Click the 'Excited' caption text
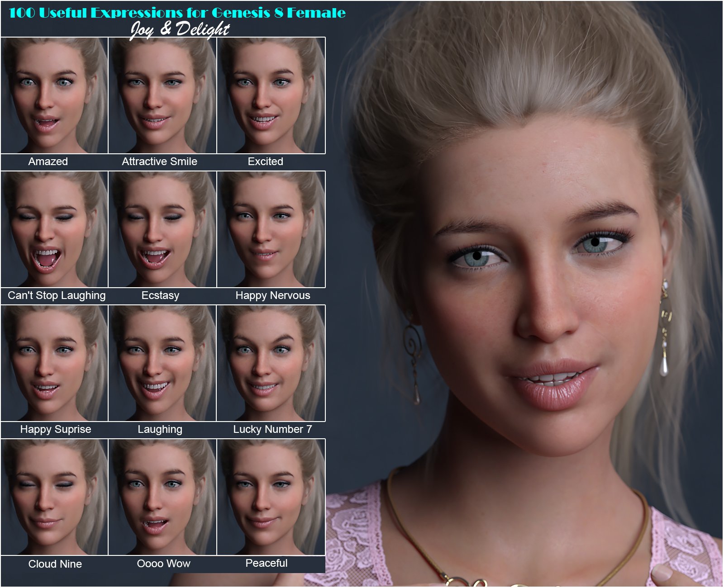 click(266, 161)
